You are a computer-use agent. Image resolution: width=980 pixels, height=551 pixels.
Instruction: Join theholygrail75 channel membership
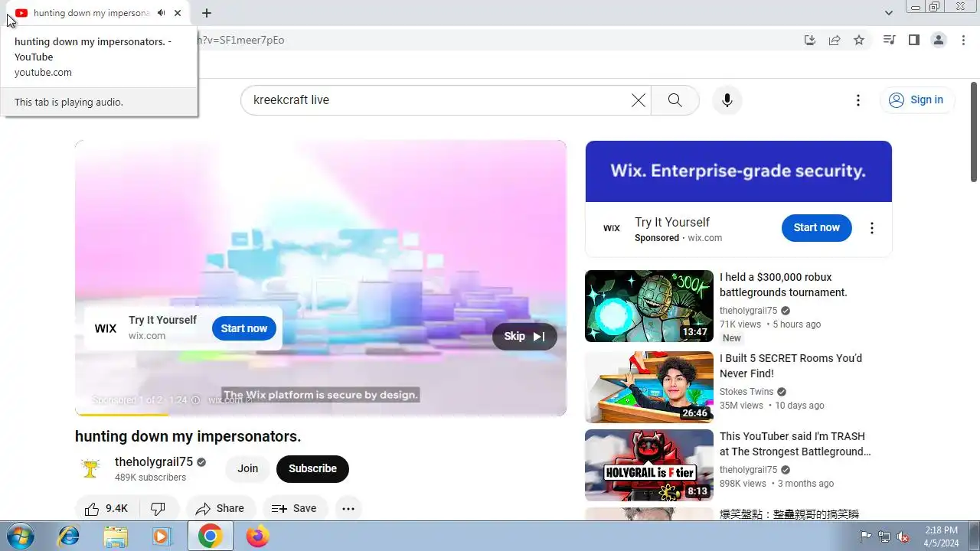248,469
